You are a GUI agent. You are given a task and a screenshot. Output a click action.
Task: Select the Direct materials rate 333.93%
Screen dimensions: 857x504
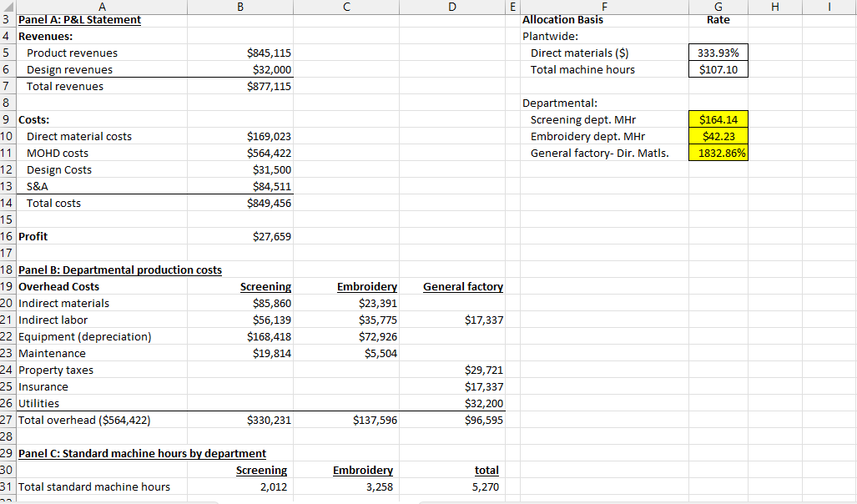pos(718,53)
